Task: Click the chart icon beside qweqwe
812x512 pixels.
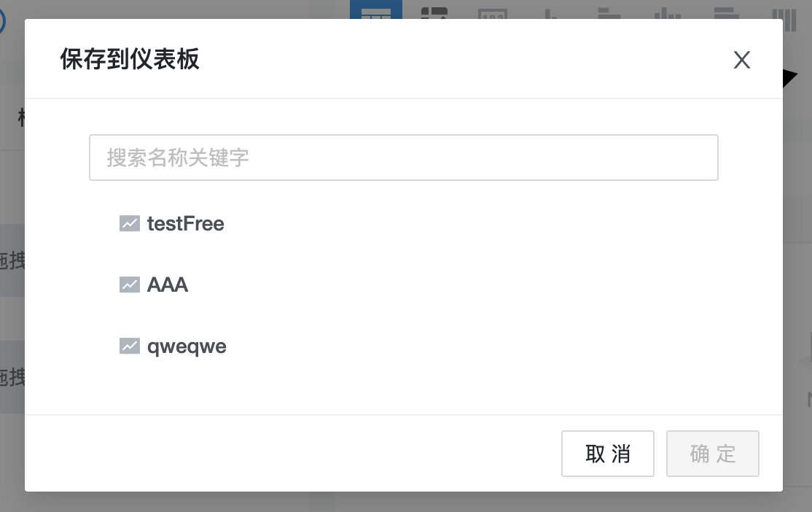Action: click(129, 346)
